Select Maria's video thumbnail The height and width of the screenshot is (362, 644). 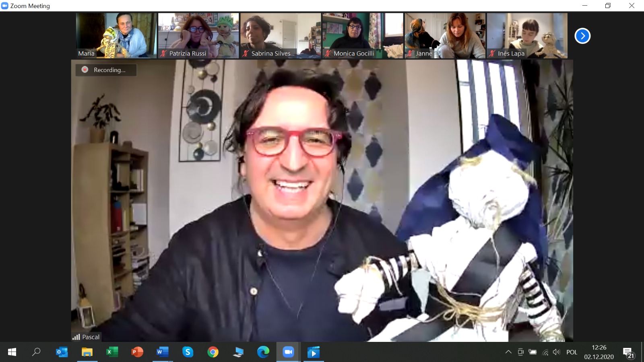pyautogui.click(x=116, y=35)
